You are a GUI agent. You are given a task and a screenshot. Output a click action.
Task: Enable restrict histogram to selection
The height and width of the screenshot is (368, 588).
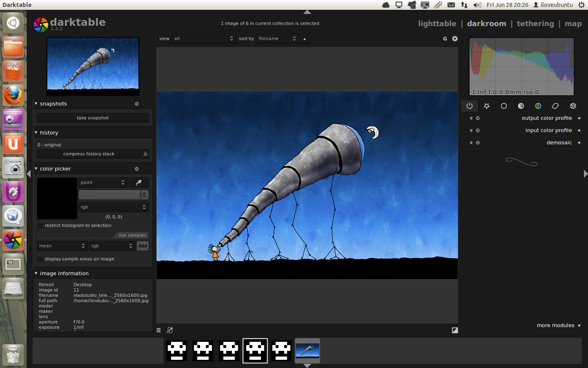40,226
